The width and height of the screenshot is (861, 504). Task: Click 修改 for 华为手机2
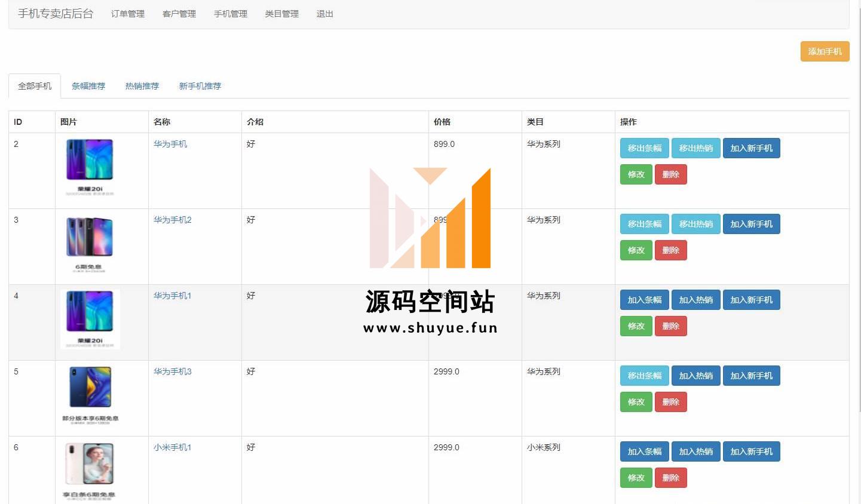(636, 250)
